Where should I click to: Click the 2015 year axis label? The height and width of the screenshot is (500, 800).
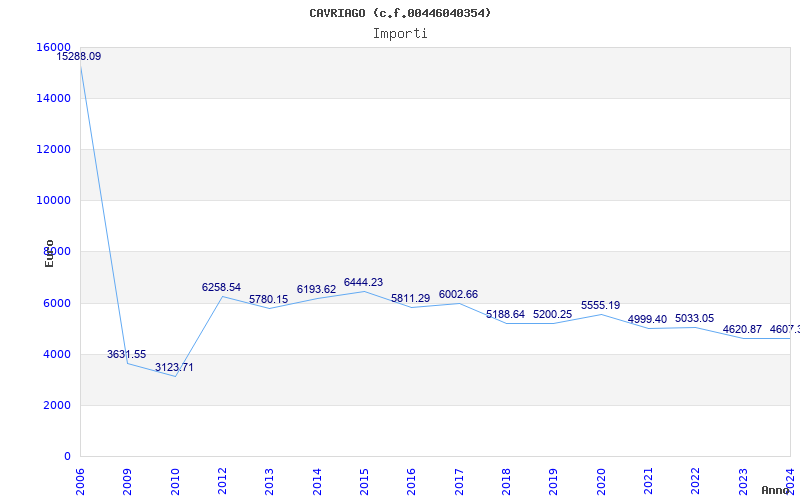[364, 482]
